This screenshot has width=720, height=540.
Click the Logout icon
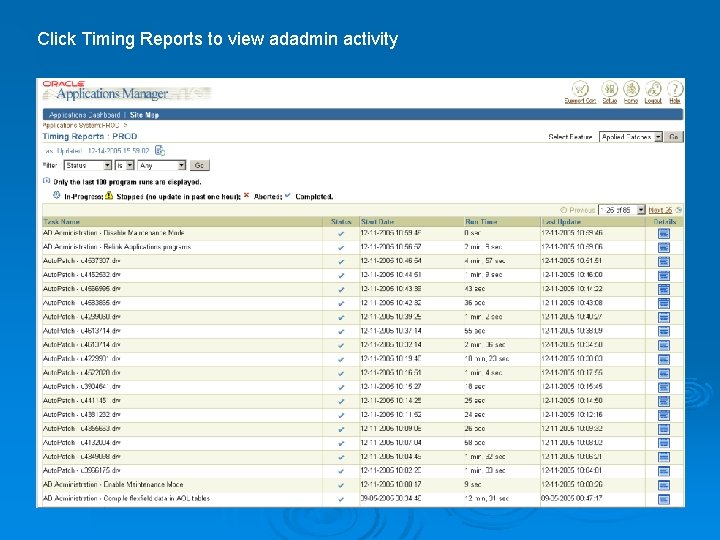[653, 89]
